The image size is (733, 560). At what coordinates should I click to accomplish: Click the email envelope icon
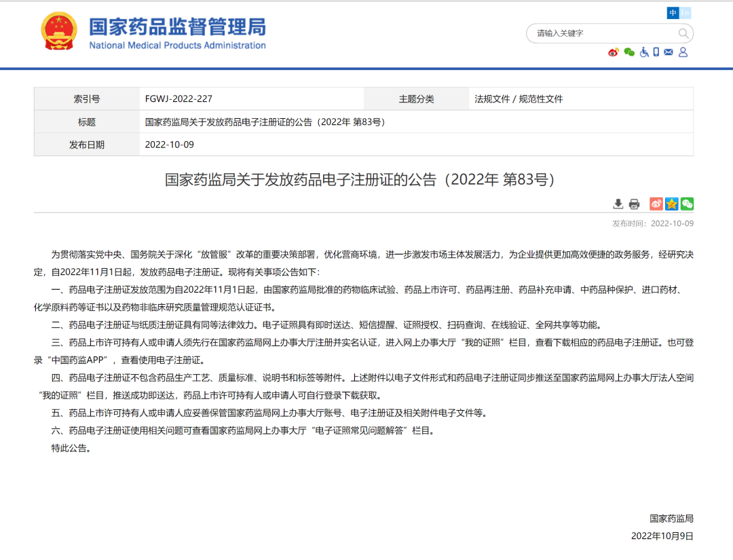pyautogui.click(x=668, y=52)
